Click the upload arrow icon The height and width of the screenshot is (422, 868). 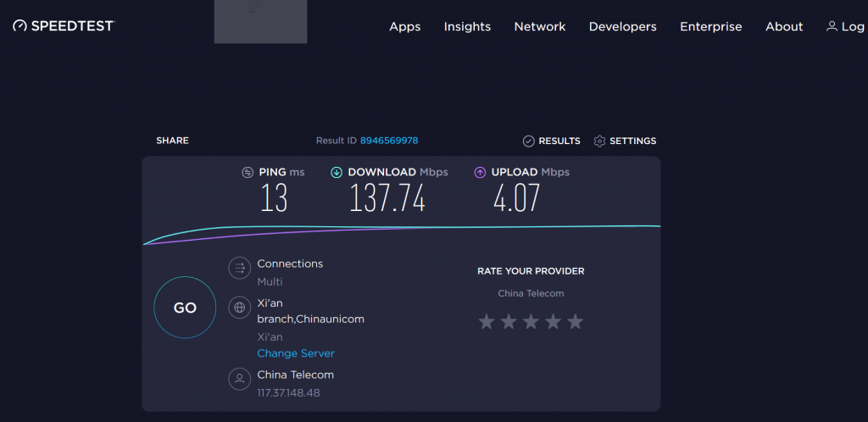click(x=480, y=173)
